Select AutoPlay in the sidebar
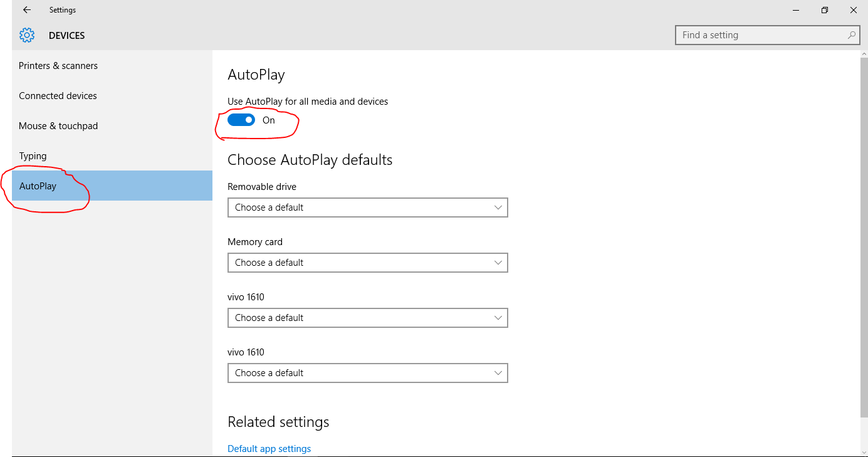 coord(37,186)
